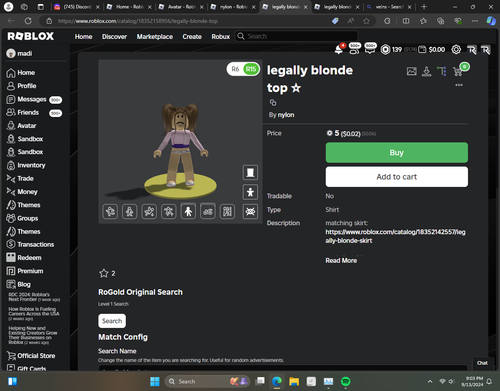Click the shopping cart icon
The width and height of the screenshot is (500, 391).
click(457, 71)
